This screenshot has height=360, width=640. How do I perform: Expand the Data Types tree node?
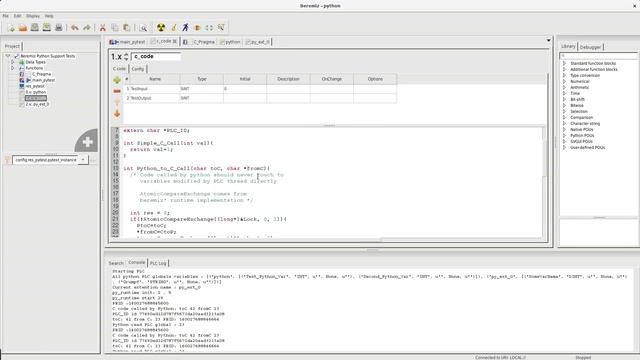[13, 62]
